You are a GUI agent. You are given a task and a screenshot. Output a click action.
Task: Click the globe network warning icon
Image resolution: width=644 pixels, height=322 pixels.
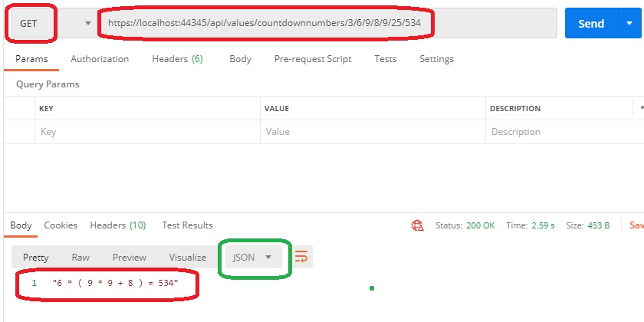[418, 225]
